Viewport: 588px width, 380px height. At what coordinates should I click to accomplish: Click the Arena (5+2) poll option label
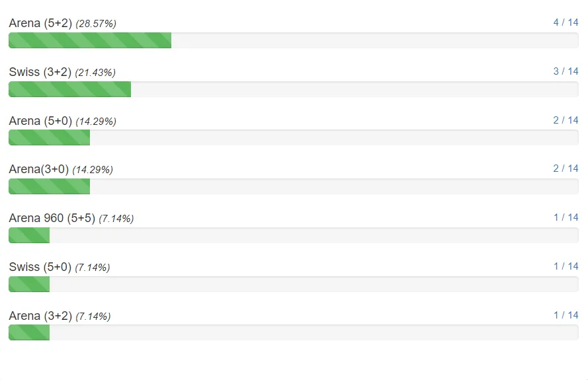[x=40, y=23]
